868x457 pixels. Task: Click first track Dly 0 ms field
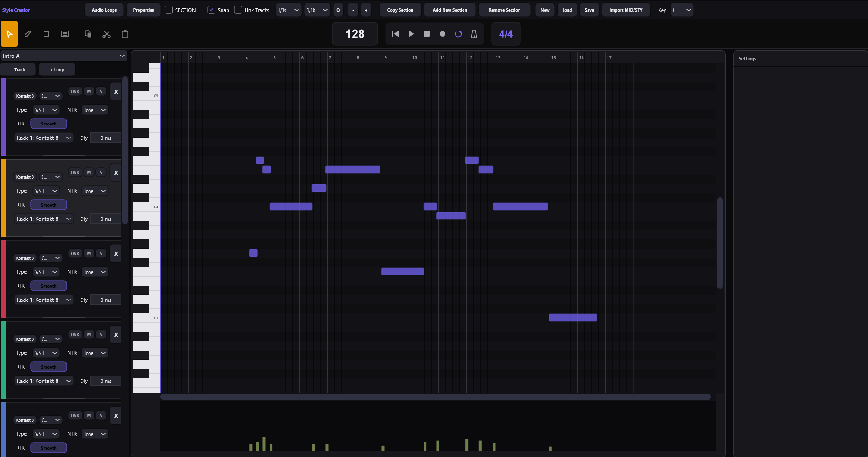106,138
